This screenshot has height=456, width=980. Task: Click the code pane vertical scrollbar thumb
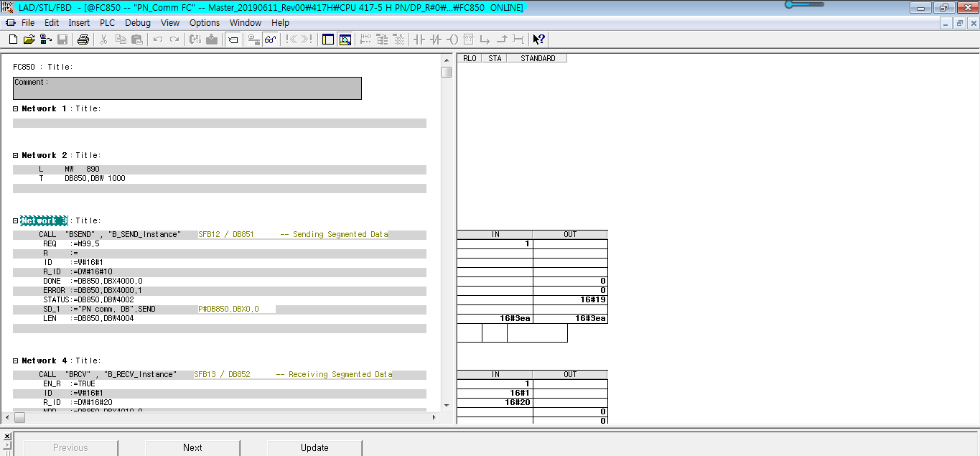(x=447, y=72)
